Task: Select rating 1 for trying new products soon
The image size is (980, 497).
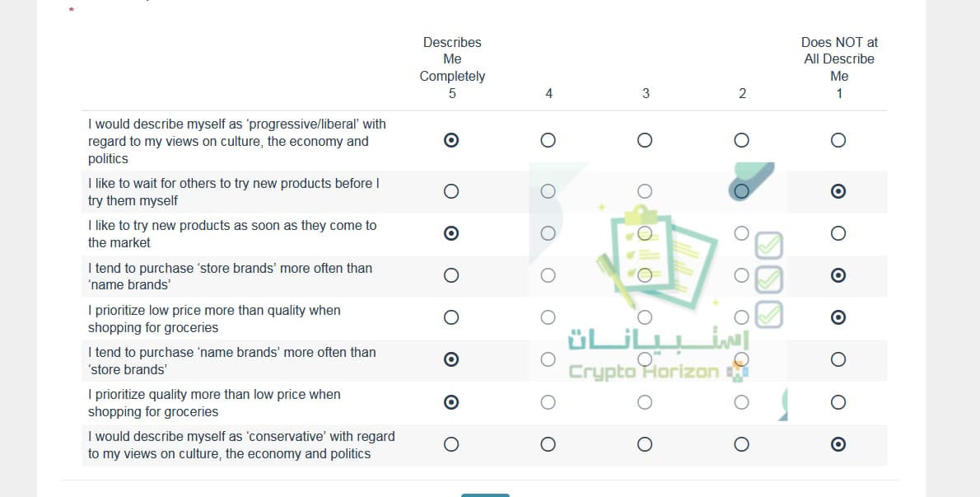Action: pos(838,233)
